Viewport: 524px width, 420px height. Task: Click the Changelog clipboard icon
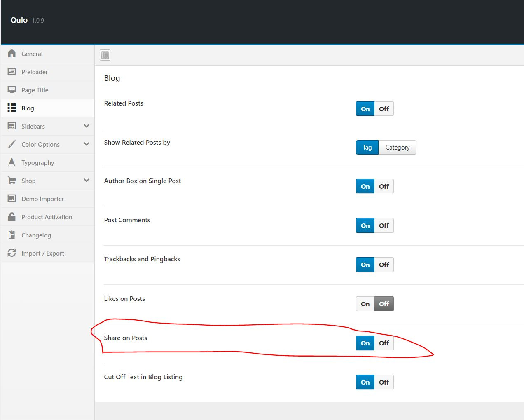tap(12, 235)
